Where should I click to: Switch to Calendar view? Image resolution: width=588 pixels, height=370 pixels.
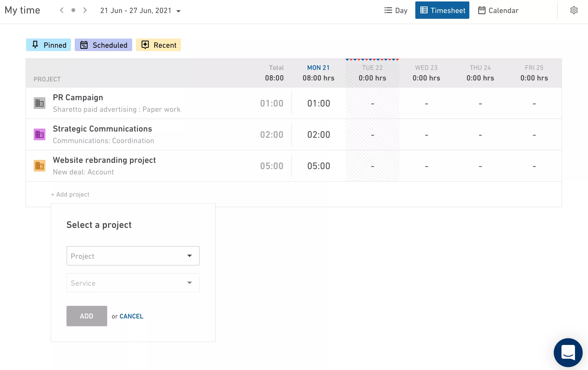(x=498, y=10)
